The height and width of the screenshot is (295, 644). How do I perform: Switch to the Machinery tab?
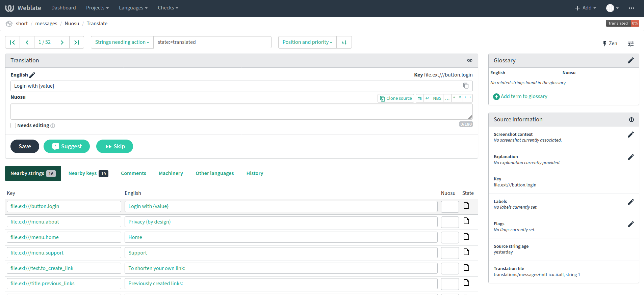[x=171, y=173]
